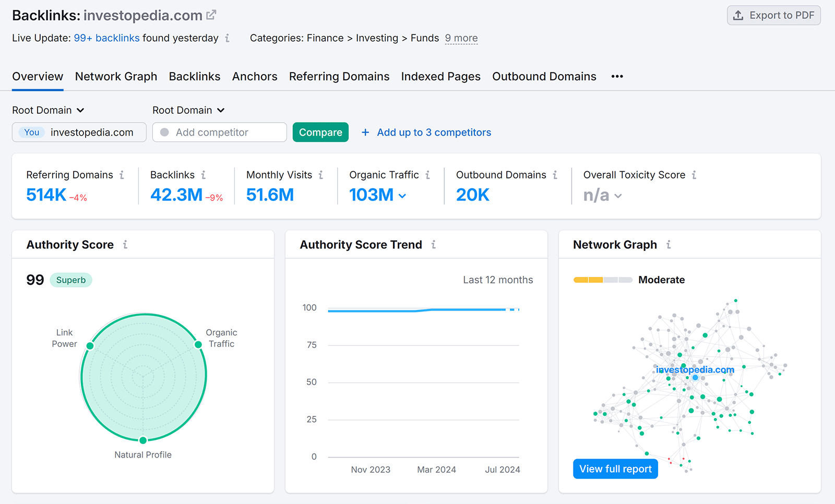Expand the Organic Traffic 103M chevron
This screenshot has height=504, width=835.
[x=402, y=196]
